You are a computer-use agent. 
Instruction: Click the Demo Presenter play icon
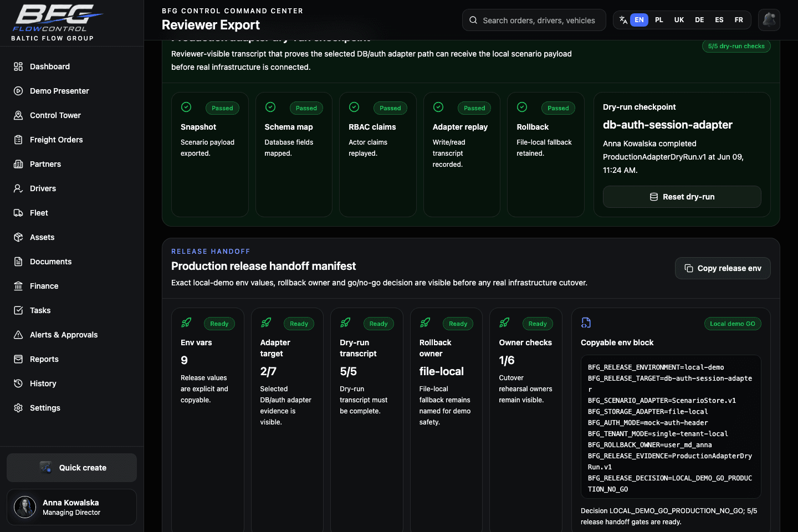coord(18,91)
